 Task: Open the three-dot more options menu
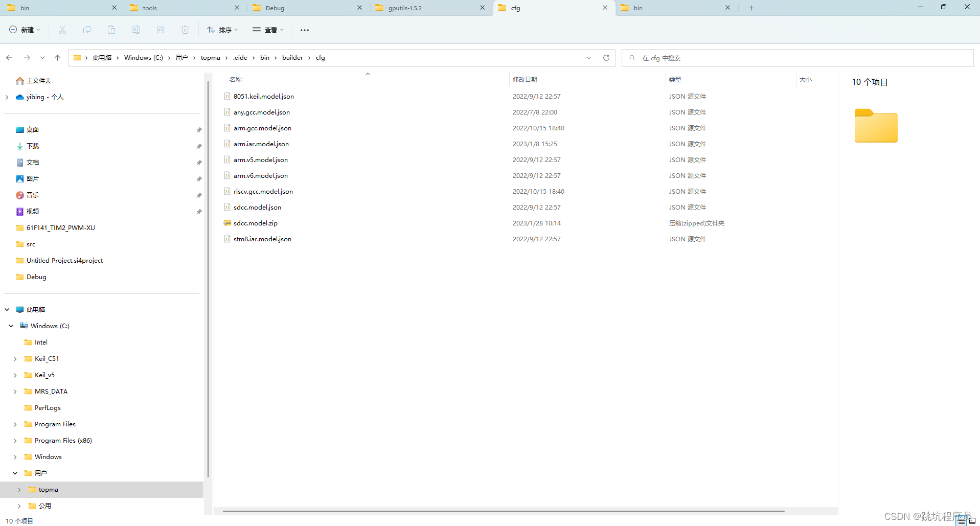(305, 30)
